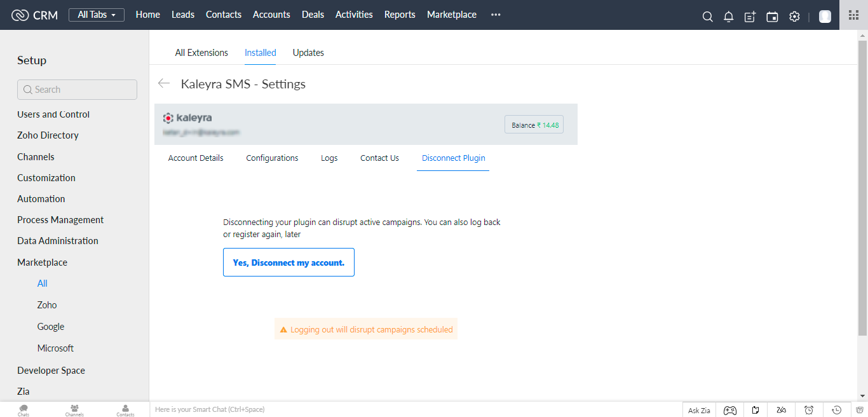
Task: Select Zoho under Marketplace
Action: [x=47, y=305]
